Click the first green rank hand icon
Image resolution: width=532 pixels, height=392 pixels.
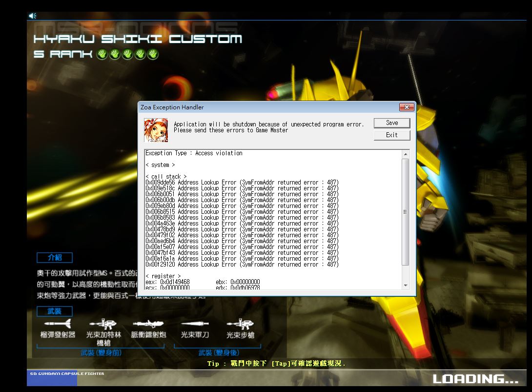point(102,54)
